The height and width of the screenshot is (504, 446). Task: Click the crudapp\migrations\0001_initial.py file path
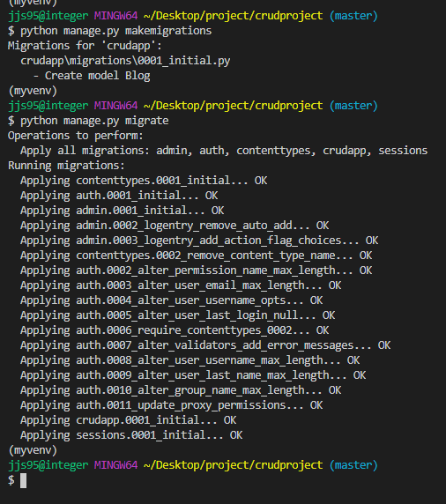pos(125,61)
